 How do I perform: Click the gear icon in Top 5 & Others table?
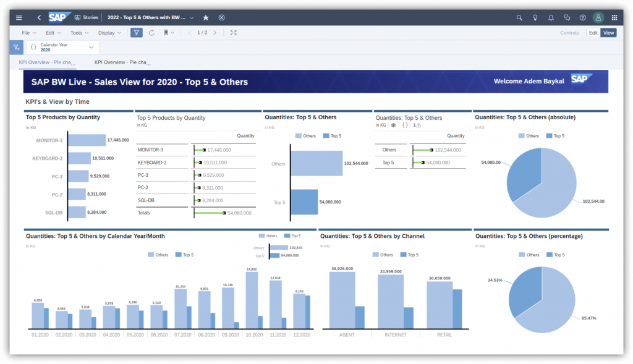tap(394, 125)
